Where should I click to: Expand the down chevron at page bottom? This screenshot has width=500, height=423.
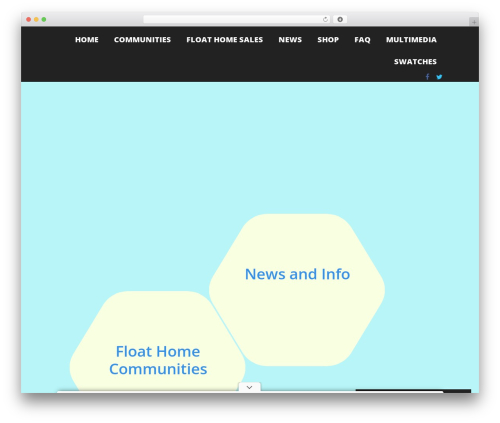coord(249,387)
